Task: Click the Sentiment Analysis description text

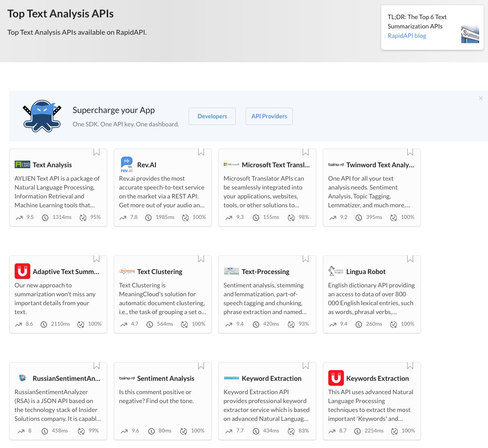Action: 156,396
